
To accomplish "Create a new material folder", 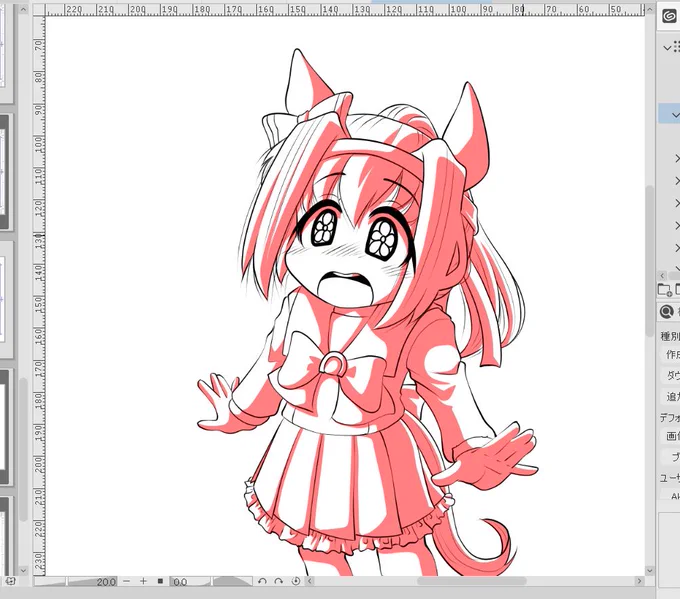I will [x=664, y=289].
